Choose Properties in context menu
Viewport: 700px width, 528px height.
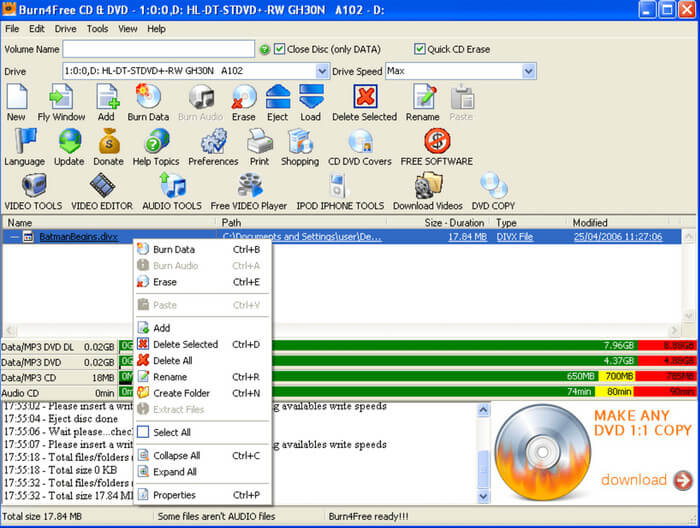click(203, 495)
